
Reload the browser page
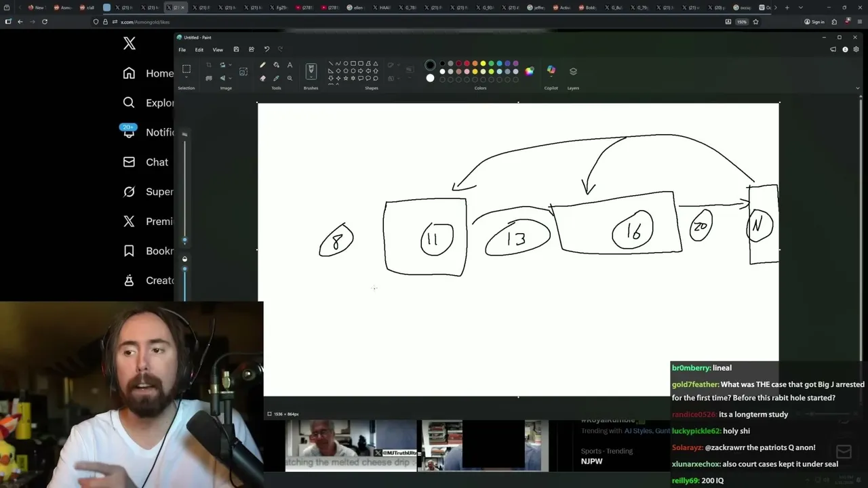point(45,22)
